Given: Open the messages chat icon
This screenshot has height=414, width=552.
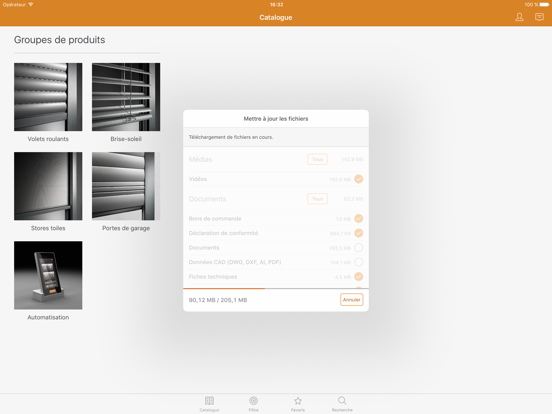Looking at the screenshot, I should click(539, 17).
